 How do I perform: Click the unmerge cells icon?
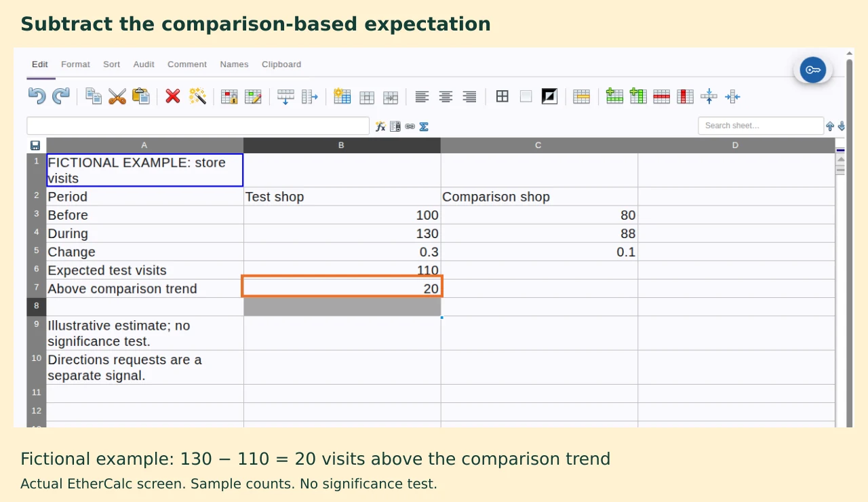point(391,97)
